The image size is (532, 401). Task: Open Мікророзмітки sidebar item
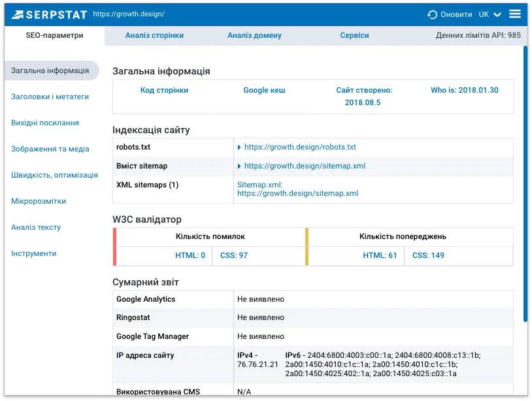click(x=39, y=201)
